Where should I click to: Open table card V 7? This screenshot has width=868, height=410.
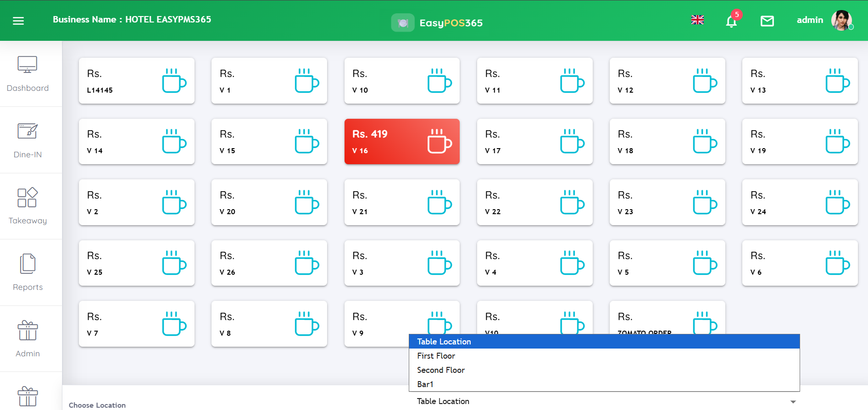[137, 324]
